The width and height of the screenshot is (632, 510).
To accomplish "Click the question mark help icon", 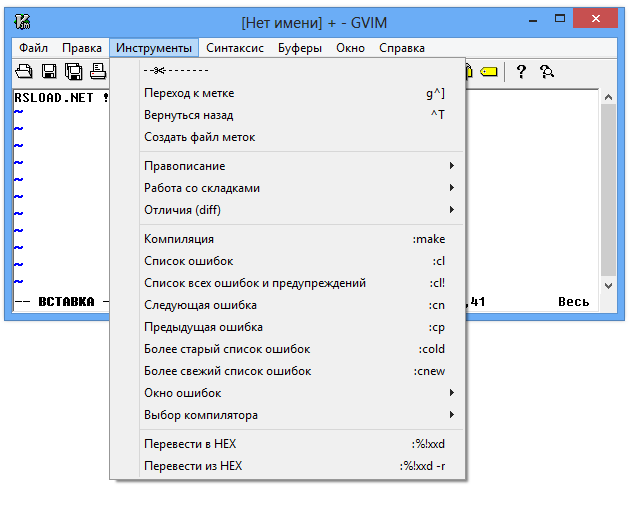I will click(521, 72).
